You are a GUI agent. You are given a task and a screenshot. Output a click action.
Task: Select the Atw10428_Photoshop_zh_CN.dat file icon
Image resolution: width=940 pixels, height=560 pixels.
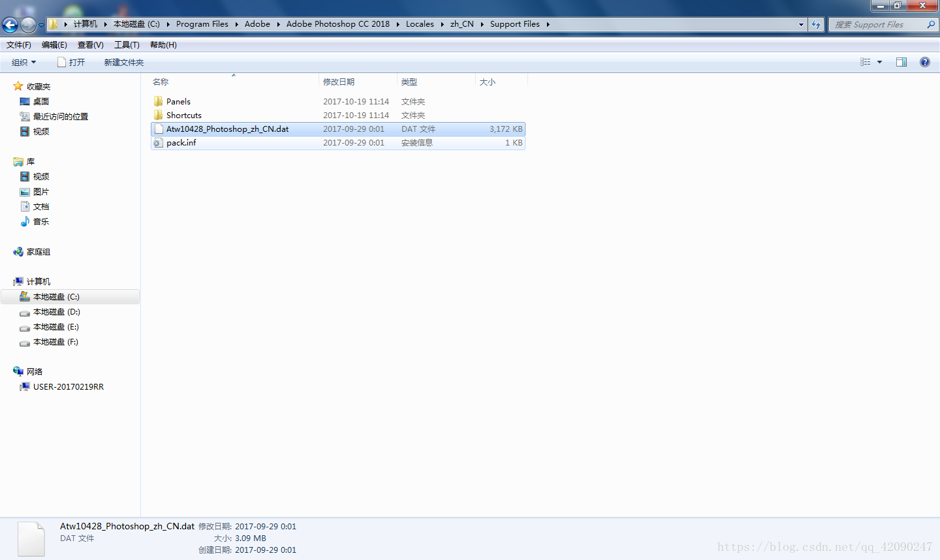pos(159,129)
